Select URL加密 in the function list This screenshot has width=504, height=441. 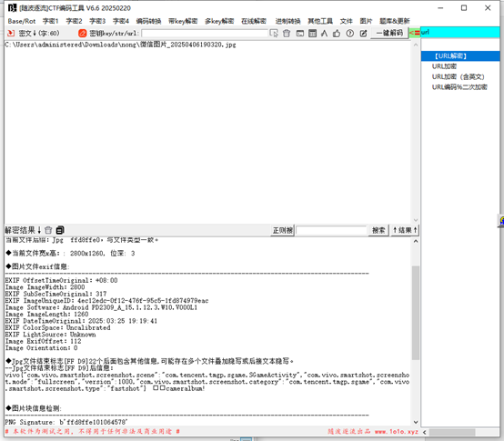click(444, 66)
